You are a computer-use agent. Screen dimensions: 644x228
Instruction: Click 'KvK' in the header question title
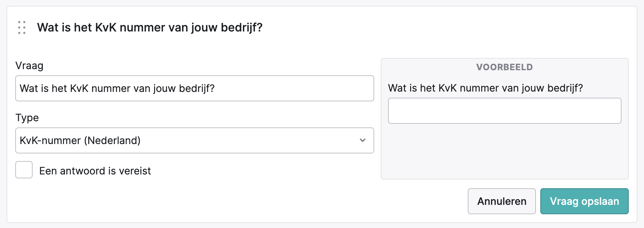tap(106, 28)
